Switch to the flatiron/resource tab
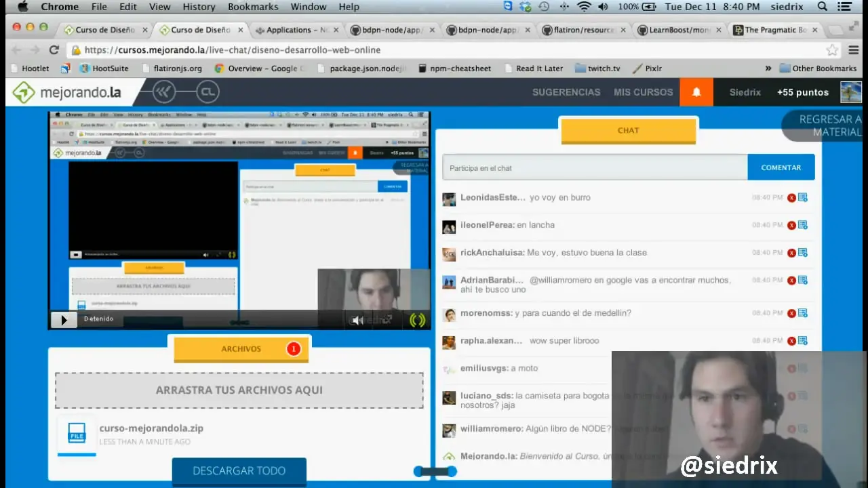Image resolution: width=868 pixels, height=488 pixels. pos(584,30)
